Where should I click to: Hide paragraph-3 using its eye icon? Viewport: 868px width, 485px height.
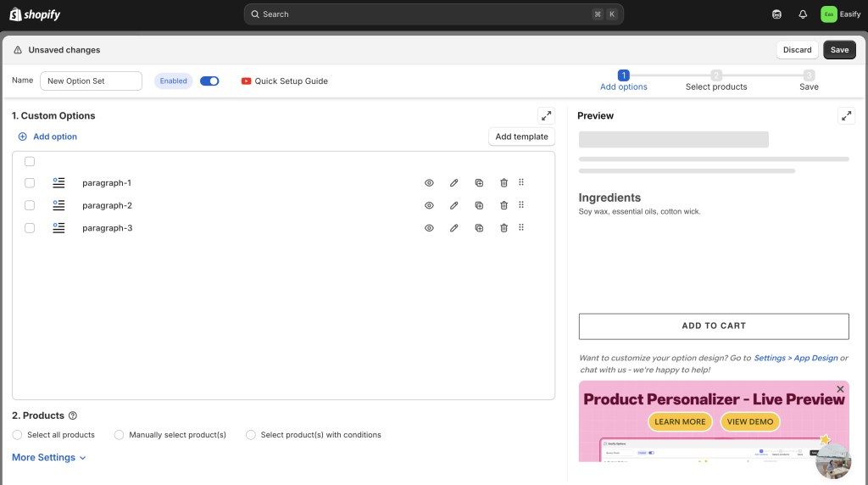tap(430, 228)
